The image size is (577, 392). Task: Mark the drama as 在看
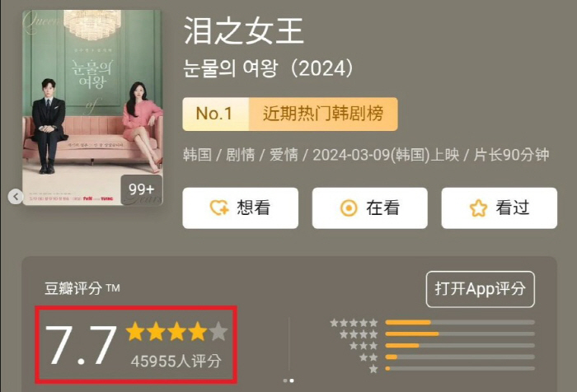pos(370,208)
